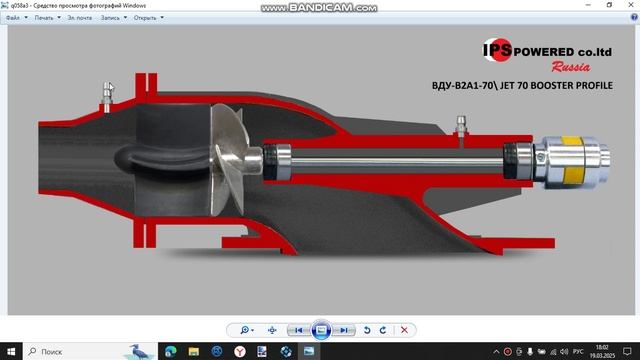Start the slideshow with the round center button
640x360 pixels.
321,330
